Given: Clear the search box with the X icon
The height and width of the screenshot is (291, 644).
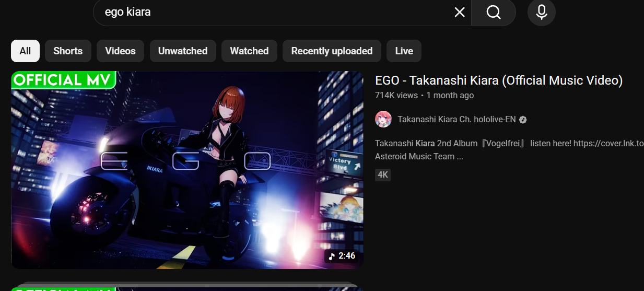Looking at the screenshot, I should 459,12.
